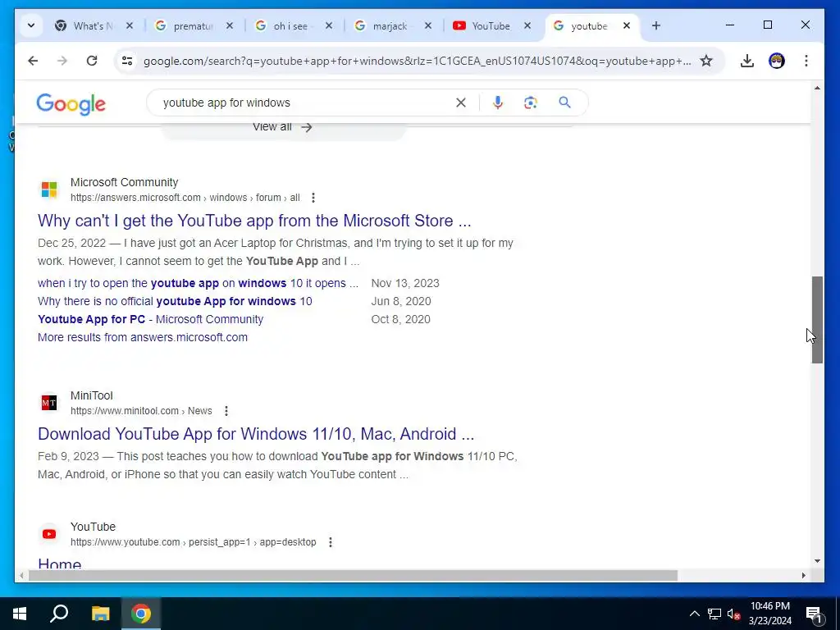Show hidden system tray icons
This screenshot has width=840, height=630.
tap(694, 614)
